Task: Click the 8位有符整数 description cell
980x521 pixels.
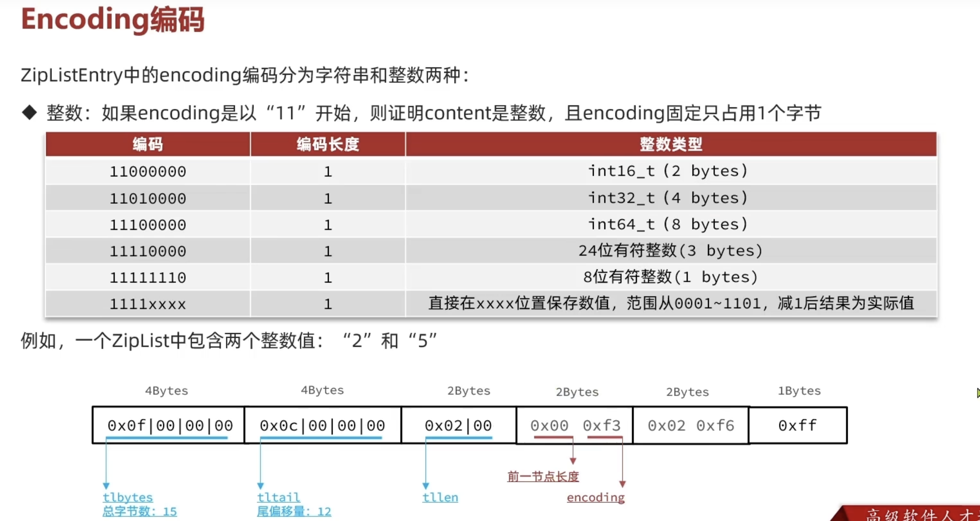Action: point(670,277)
